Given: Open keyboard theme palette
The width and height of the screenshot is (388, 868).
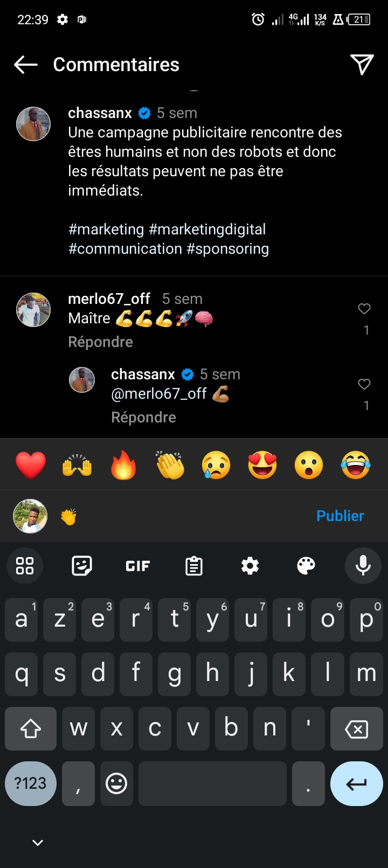Looking at the screenshot, I should click(x=306, y=566).
